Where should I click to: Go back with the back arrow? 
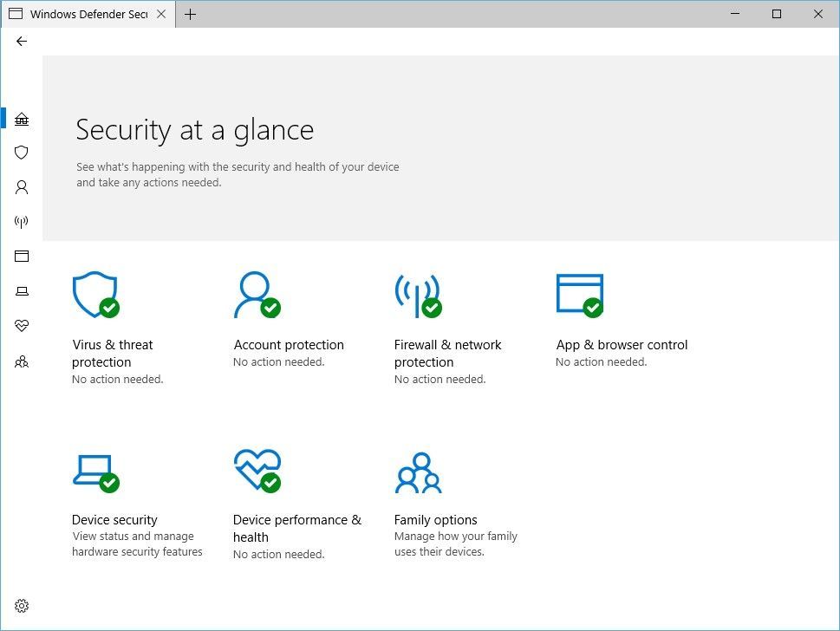22,41
